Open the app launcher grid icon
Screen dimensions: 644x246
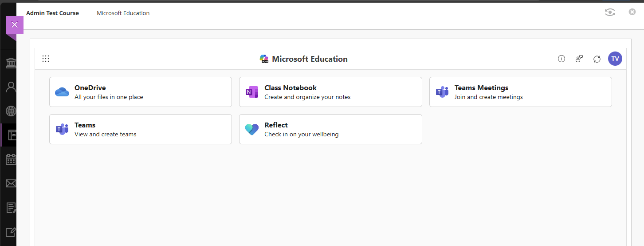[x=46, y=59]
